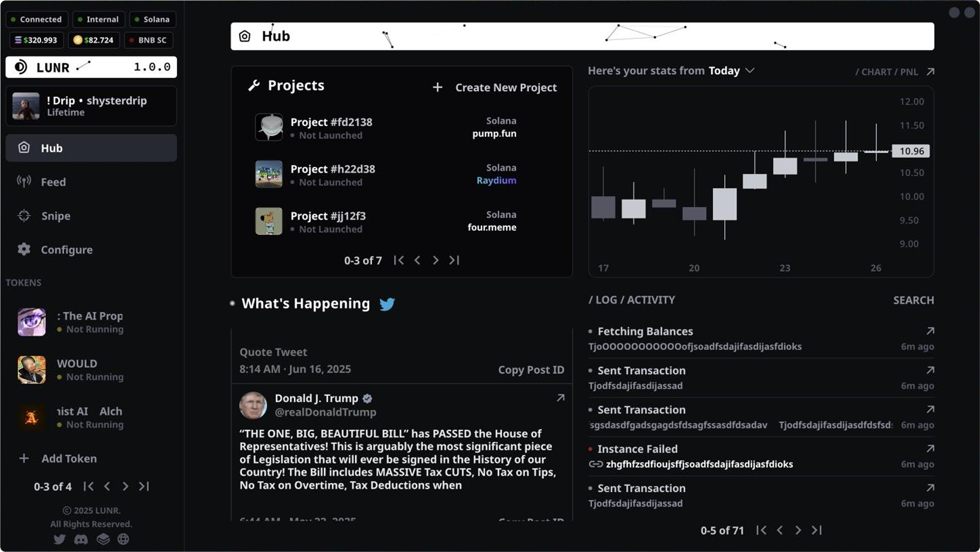Click the Twitter icon in sidebar footer
The width and height of the screenshot is (980, 552).
60,539
